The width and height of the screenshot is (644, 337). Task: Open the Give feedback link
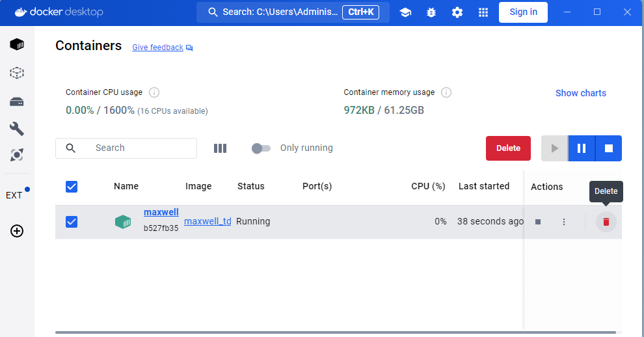(x=157, y=47)
